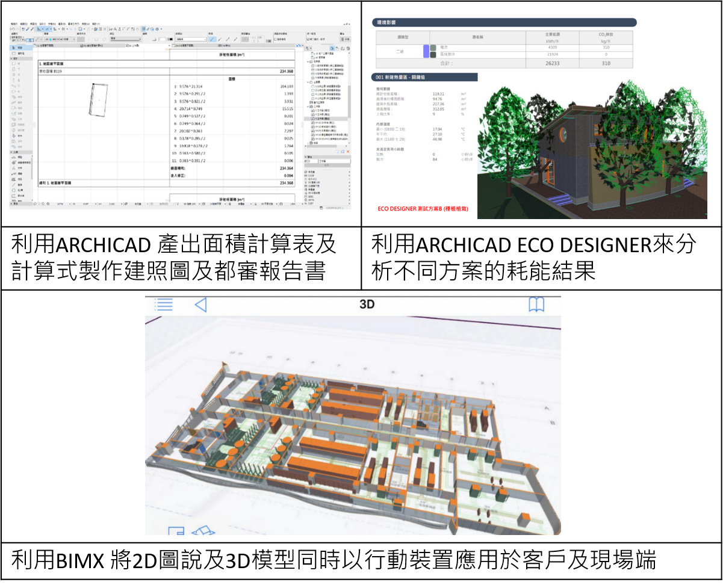The width and height of the screenshot is (723, 588).
Task: Click the red X delete icon in the navigator
Action: click(x=347, y=152)
